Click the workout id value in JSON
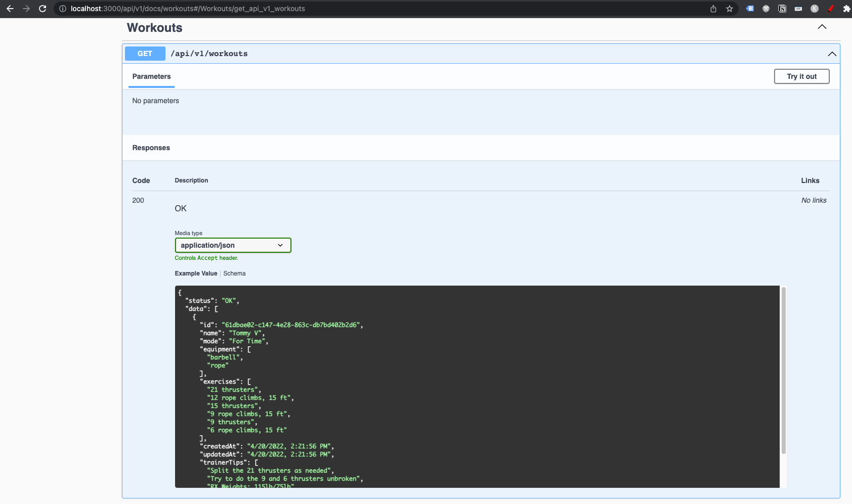852x504 pixels. pos(290,325)
